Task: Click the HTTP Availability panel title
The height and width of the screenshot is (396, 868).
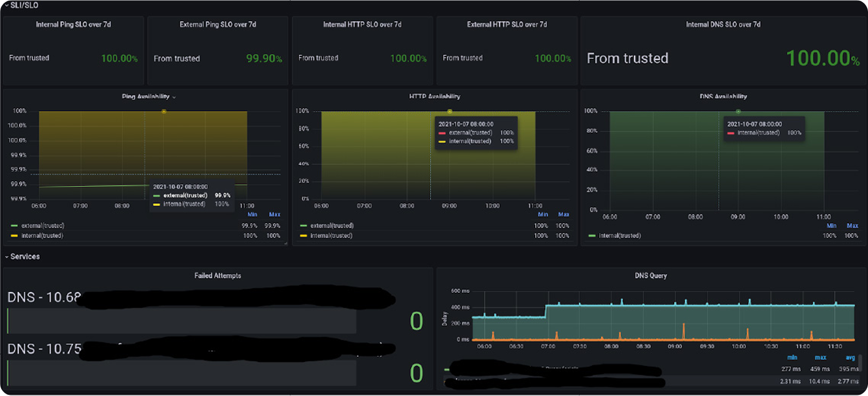Action: tap(435, 97)
